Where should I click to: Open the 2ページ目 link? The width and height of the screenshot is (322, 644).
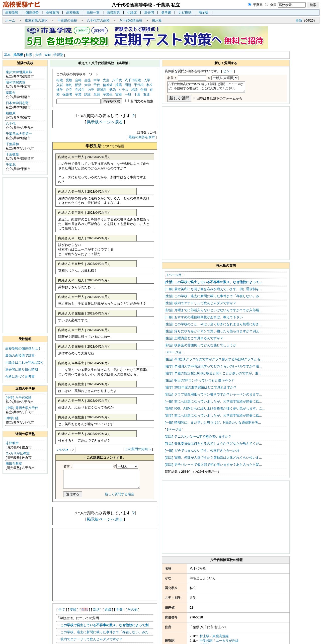(x=174, y=352)
